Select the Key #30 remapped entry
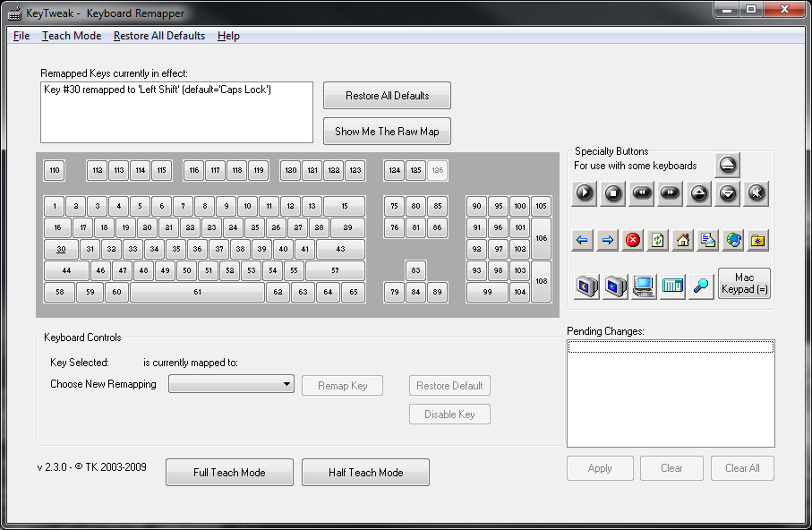Screen dimensions: 812x530 pyautogui.click(x=158, y=90)
